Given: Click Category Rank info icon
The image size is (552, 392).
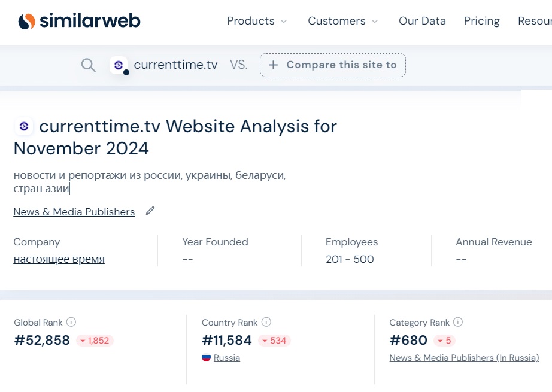Looking at the screenshot, I should [x=457, y=321].
